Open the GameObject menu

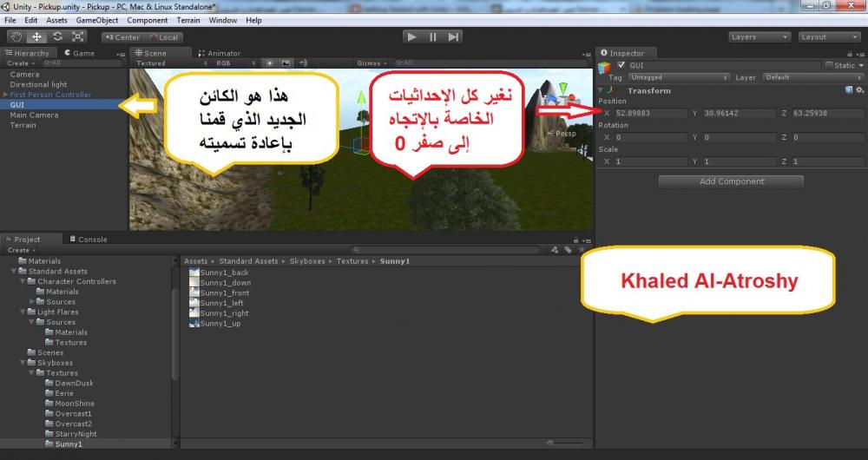coord(97,21)
